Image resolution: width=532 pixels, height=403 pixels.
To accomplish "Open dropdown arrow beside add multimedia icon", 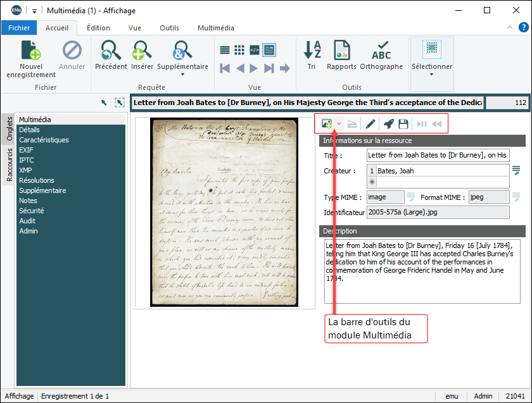I will click(340, 124).
